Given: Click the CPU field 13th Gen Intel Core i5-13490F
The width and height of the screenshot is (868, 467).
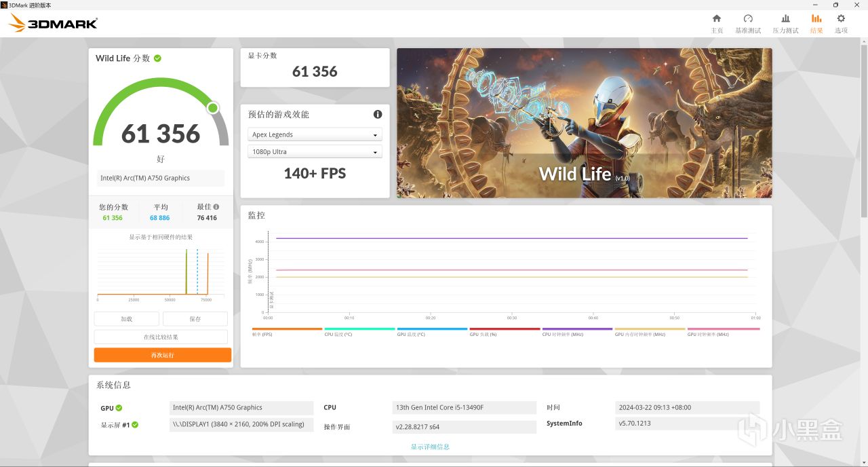Looking at the screenshot, I should pos(465,408).
